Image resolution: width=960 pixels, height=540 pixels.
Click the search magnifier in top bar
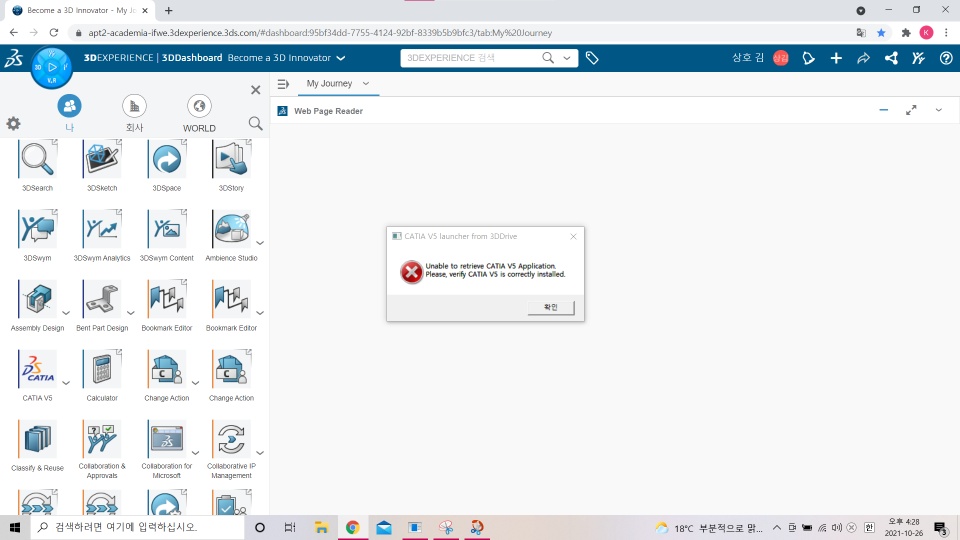548,58
